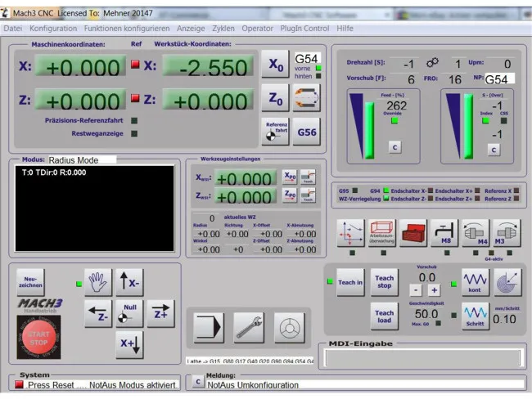Clear the Meldung message with C
This screenshot has height=399, width=532.
tap(198, 382)
